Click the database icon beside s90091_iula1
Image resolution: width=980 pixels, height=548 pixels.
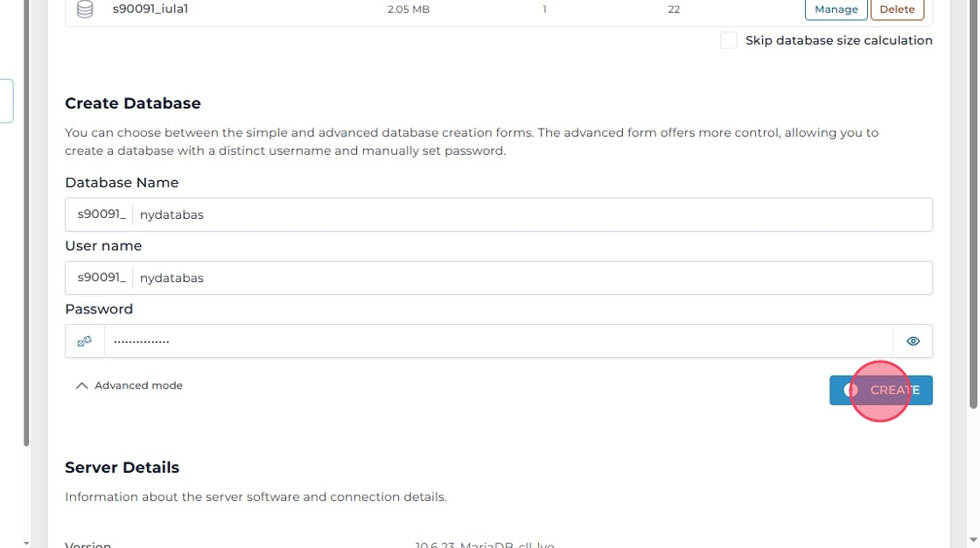(85, 10)
